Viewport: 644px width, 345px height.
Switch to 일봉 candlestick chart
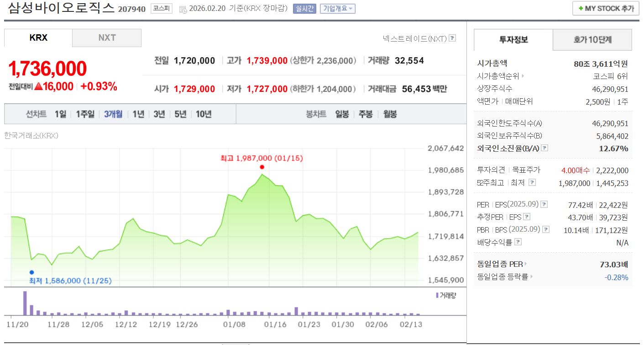[342, 114]
